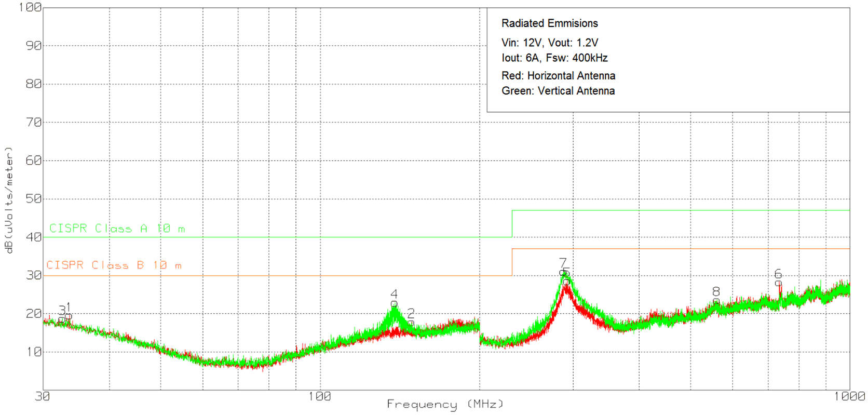Click the CISPR Class A 10 m label
Screen dimensions: 868x415
pos(117,229)
